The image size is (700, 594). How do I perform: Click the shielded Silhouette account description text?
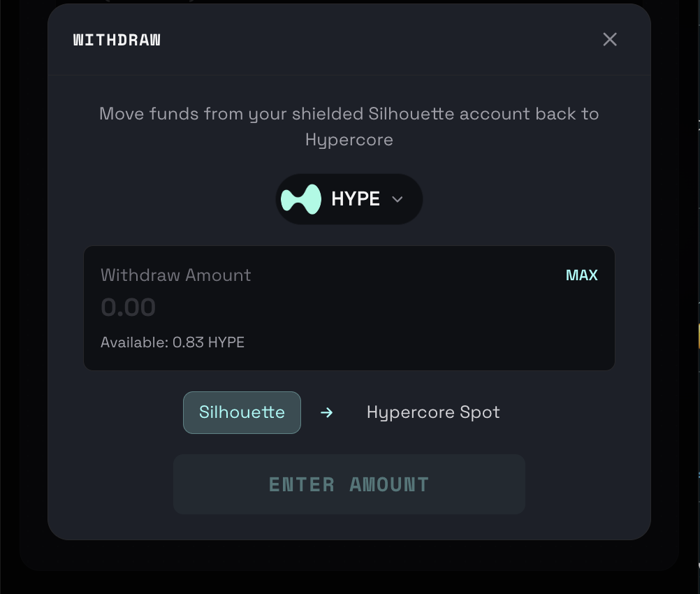click(349, 114)
